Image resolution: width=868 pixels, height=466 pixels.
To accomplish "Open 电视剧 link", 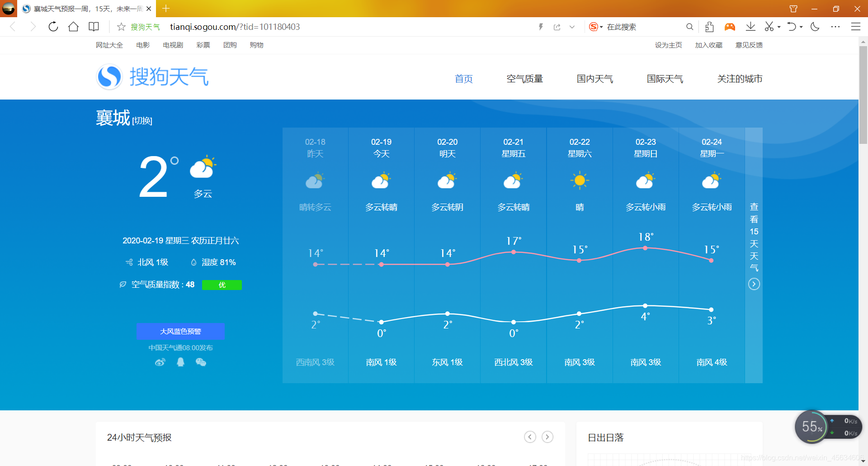I will click(x=173, y=45).
